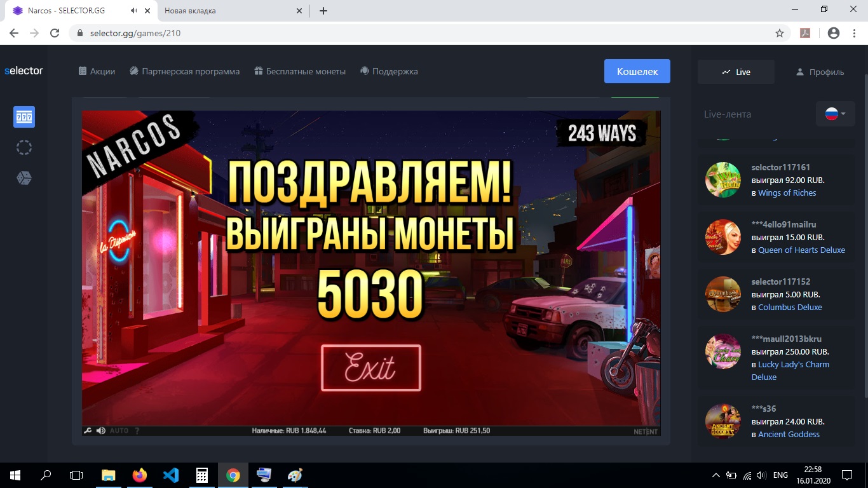Open Calculator from the taskbar
The width and height of the screenshot is (868, 488).
point(202,475)
